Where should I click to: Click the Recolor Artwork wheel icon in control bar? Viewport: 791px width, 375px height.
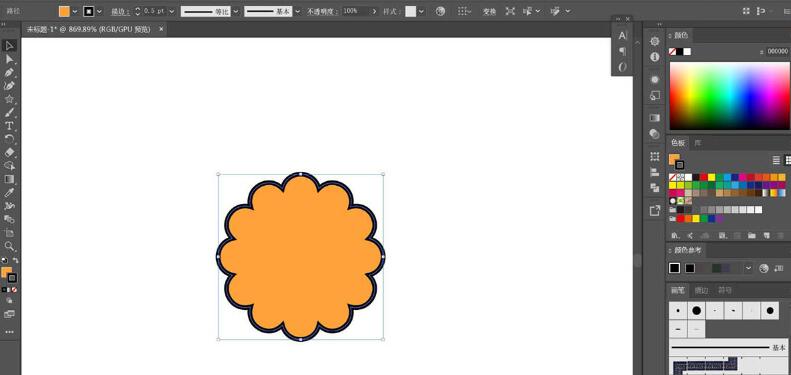pos(440,11)
